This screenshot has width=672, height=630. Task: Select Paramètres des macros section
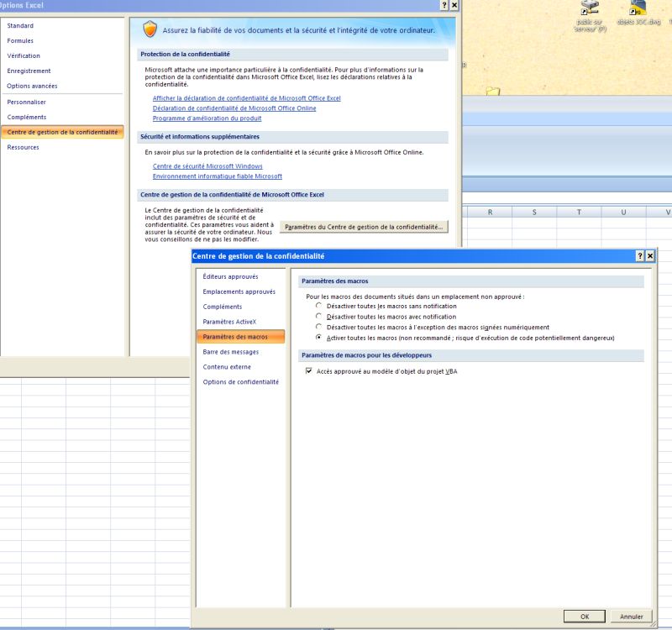[x=240, y=337]
